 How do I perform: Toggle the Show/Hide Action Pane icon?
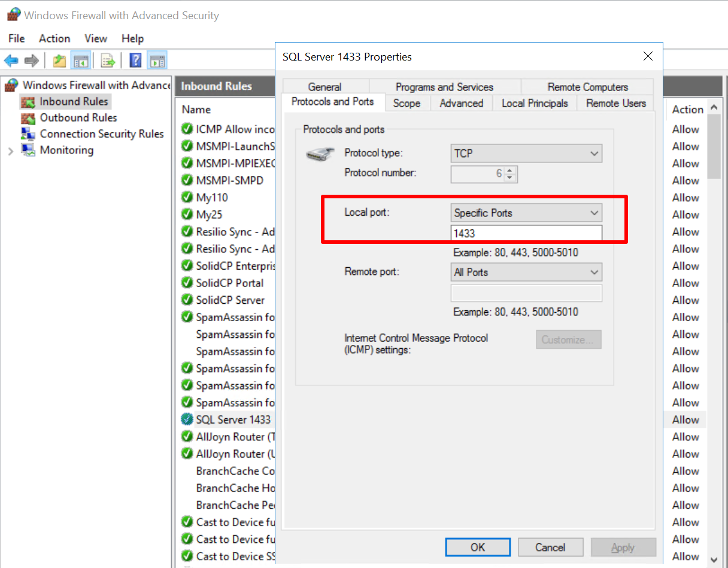click(157, 61)
